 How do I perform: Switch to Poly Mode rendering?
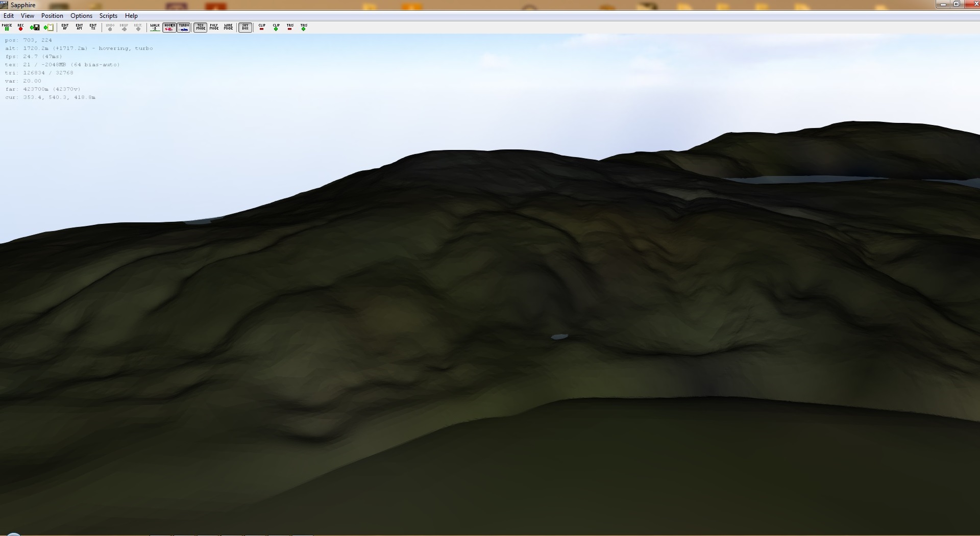pyautogui.click(x=214, y=27)
